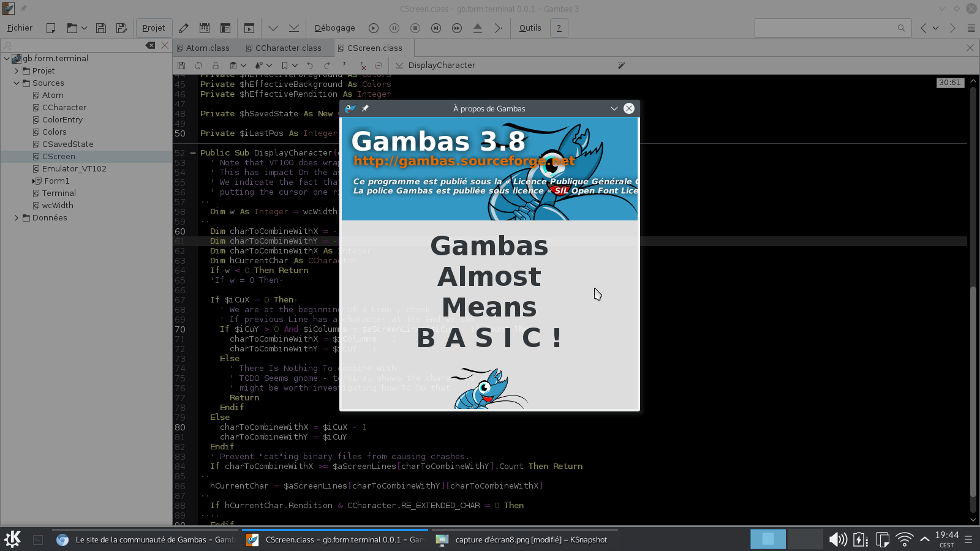Click the open project folder icon
980x551 pixels.
72,28
